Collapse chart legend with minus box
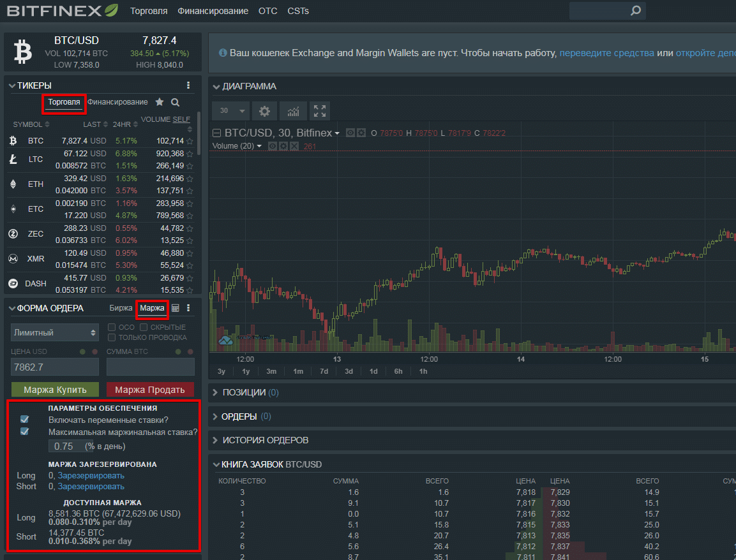 point(217,133)
